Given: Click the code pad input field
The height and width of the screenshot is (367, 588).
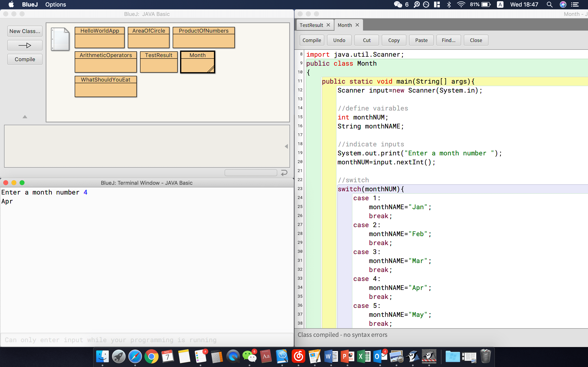Looking at the screenshot, I should click(251, 172).
